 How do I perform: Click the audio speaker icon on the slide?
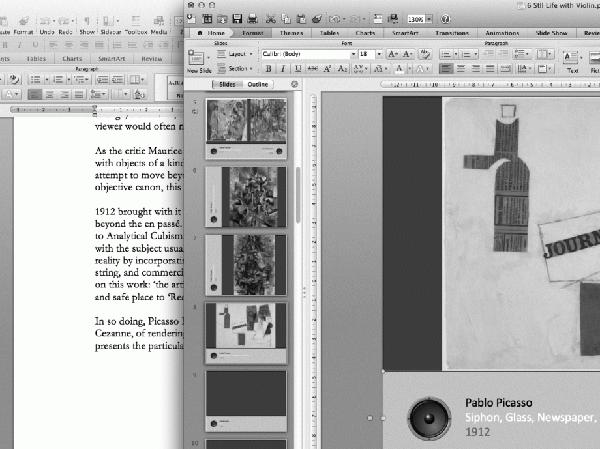(x=429, y=418)
